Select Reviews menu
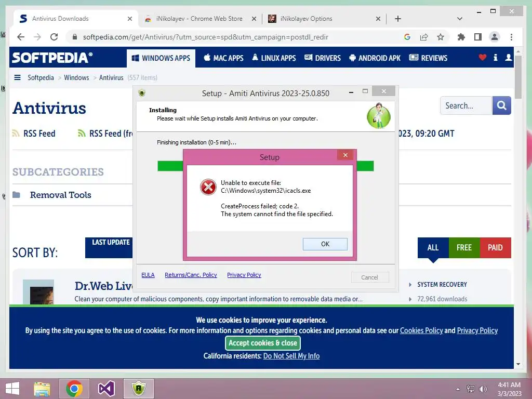Image resolution: width=532 pixels, height=399 pixels. click(x=428, y=58)
